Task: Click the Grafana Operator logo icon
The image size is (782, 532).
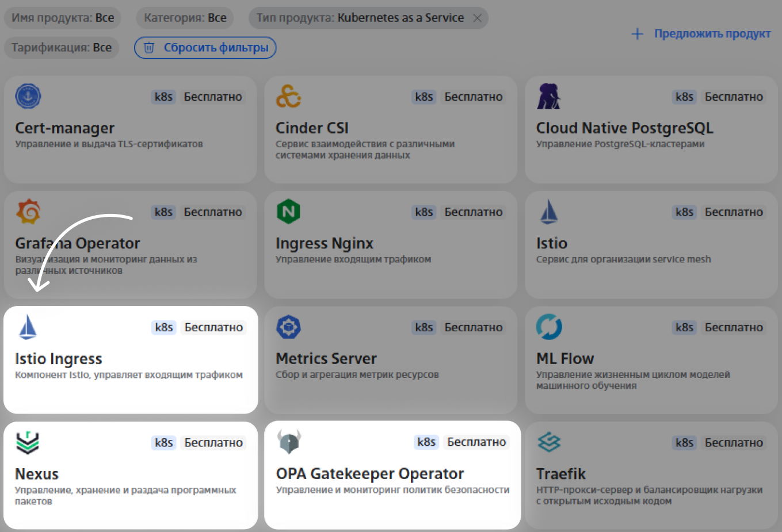Action: pyautogui.click(x=28, y=212)
